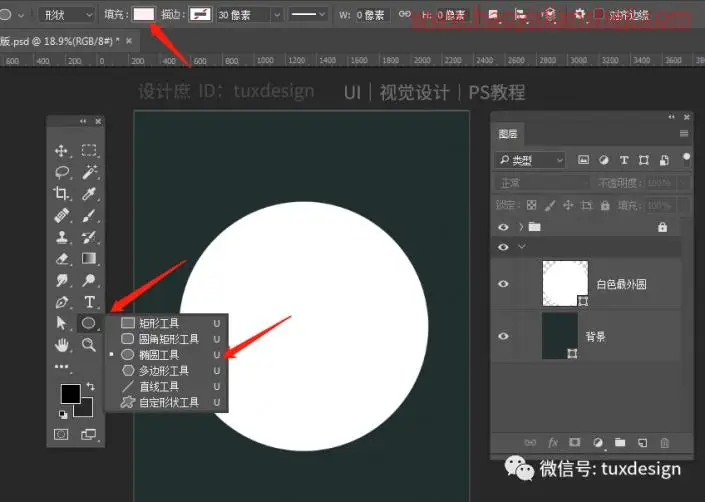Open gear settings in options bar
705x502 pixels.
coord(579,14)
